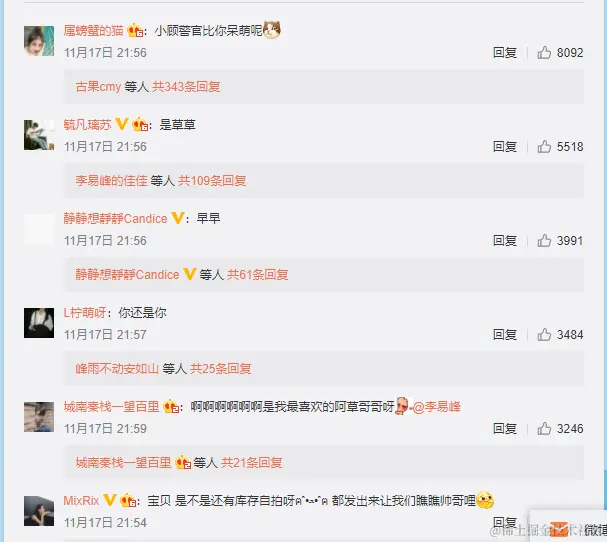Open the @李易峰 mention link
Image resolution: width=607 pixels, height=542 pixels.
[x=437, y=407]
